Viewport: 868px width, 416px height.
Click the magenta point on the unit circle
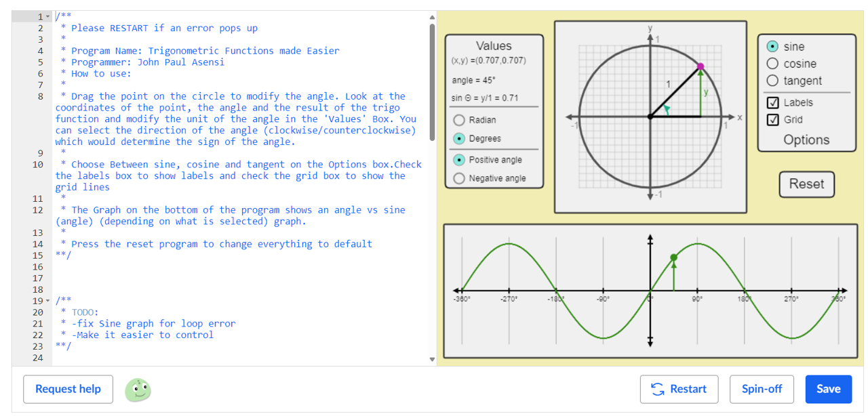click(x=701, y=66)
